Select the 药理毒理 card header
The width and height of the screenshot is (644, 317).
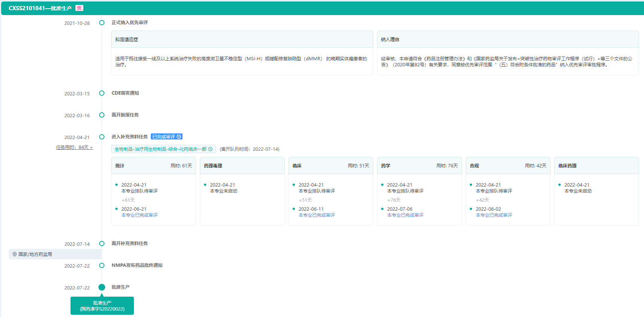242,166
